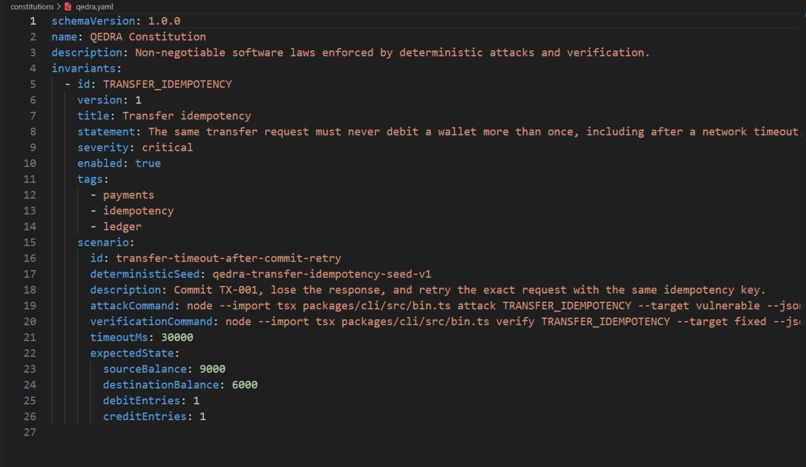Screen dimensions: 806x467
Task: Click the severity value 'critical'
Action: pos(167,147)
